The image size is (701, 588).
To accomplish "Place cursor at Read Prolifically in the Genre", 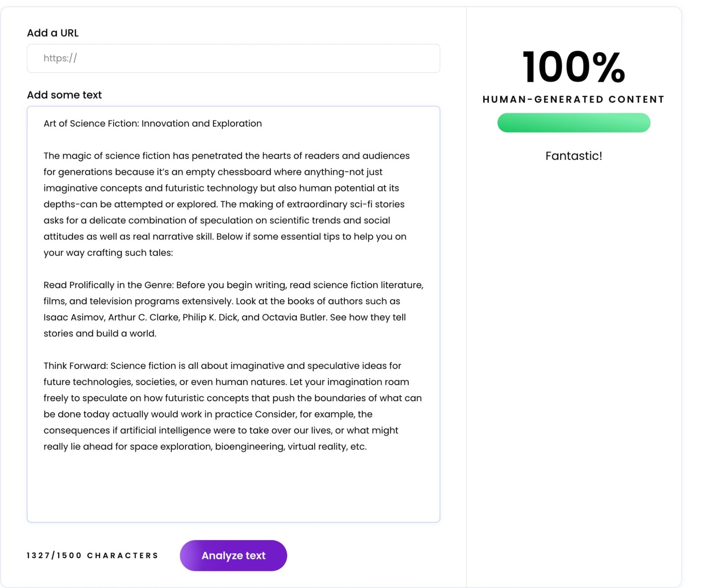I will [x=109, y=285].
